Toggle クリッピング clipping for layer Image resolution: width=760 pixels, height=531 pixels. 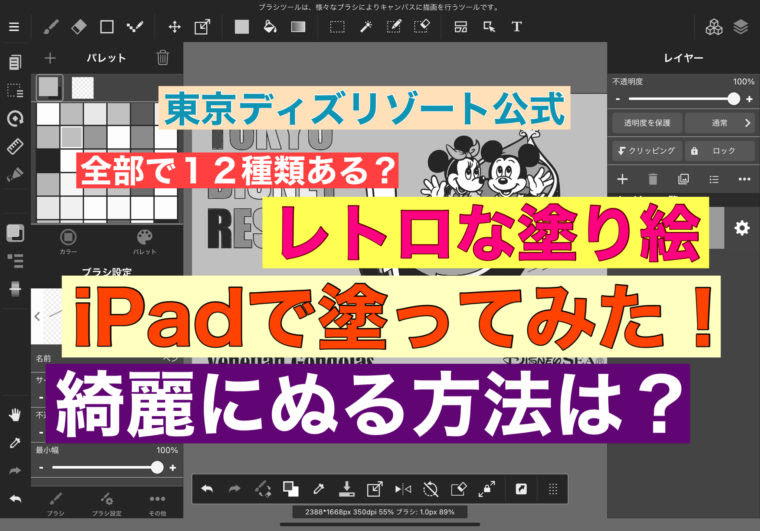tap(647, 151)
